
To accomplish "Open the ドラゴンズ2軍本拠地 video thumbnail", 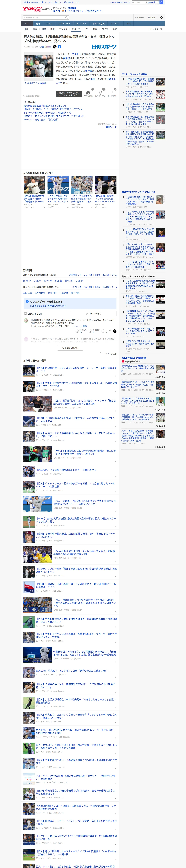I will pos(160,284).
